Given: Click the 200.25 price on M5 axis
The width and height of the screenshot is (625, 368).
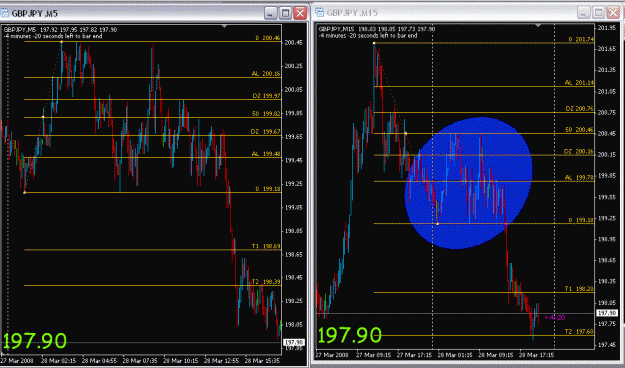Looking at the screenshot, I should click(293, 66).
